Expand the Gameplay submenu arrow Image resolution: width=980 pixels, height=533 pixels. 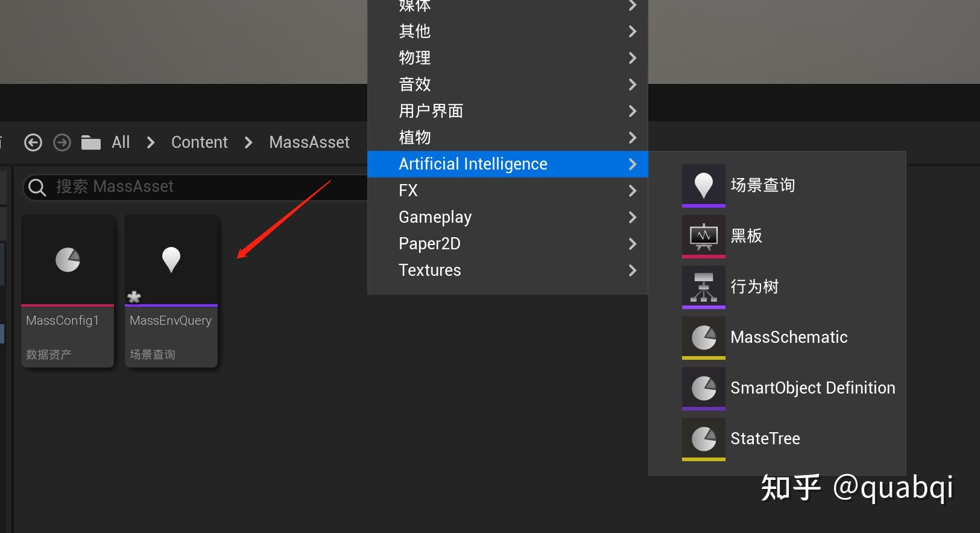coord(632,217)
